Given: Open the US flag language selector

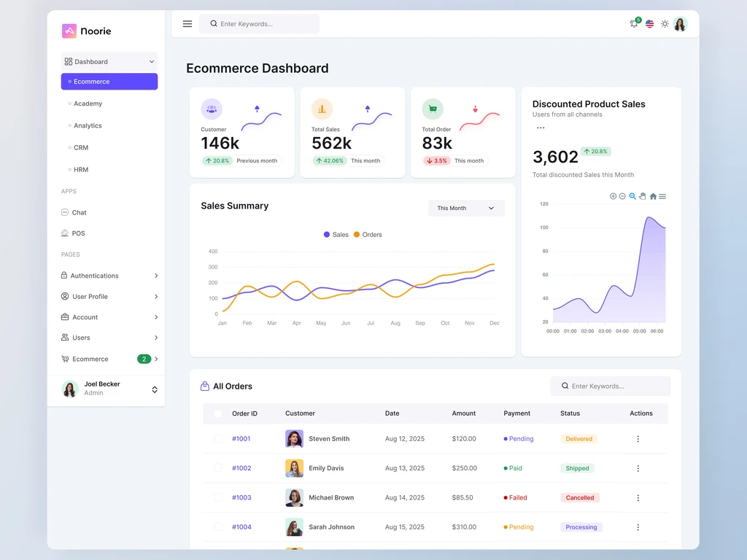Looking at the screenshot, I should pos(649,24).
